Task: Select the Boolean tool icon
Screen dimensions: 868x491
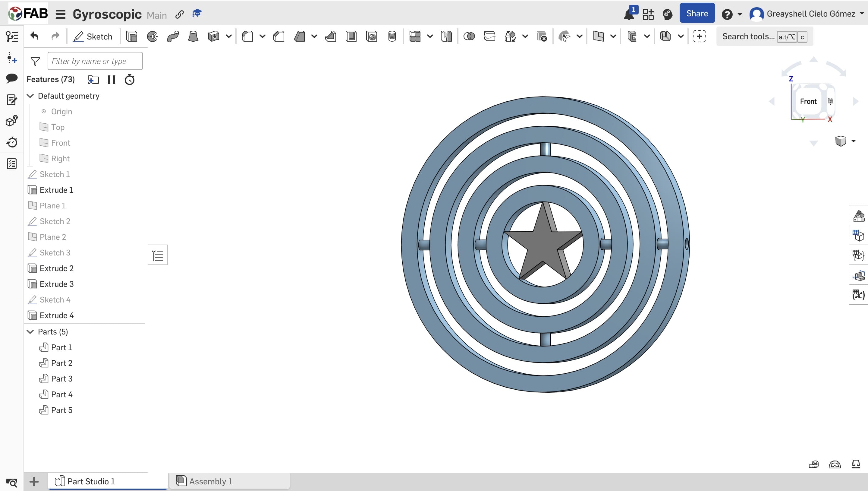Action: click(x=469, y=36)
